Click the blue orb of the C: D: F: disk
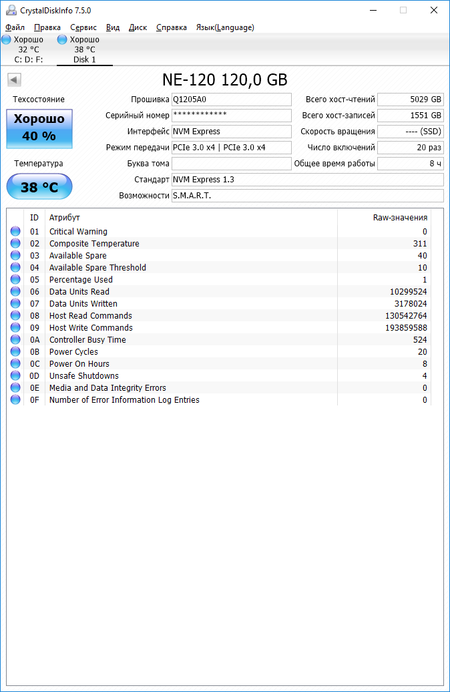 [7, 40]
